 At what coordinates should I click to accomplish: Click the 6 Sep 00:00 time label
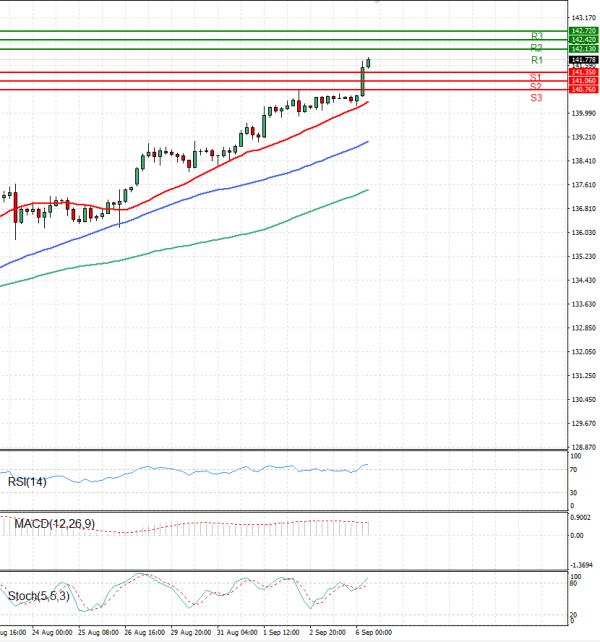click(x=374, y=633)
